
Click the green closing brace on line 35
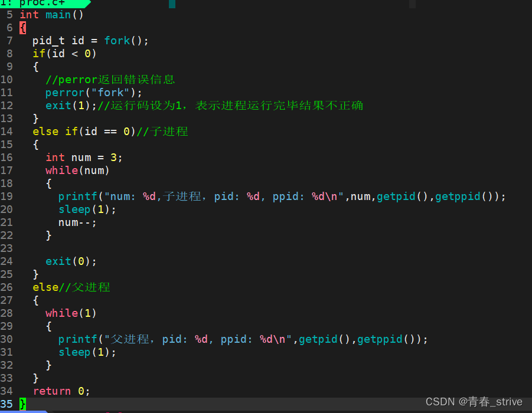22,404
